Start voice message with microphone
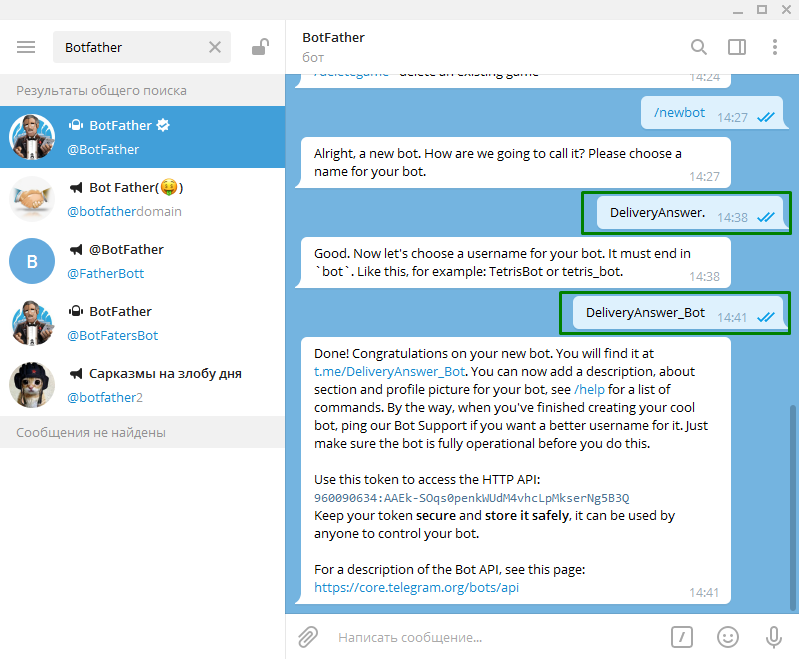799x659 pixels. pyautogui.click(x=774, y=637)
